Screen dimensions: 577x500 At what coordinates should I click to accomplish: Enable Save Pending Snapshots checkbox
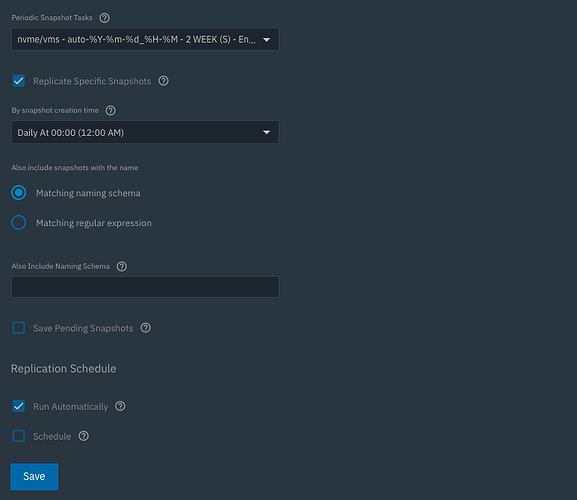(x=19, y=328)
